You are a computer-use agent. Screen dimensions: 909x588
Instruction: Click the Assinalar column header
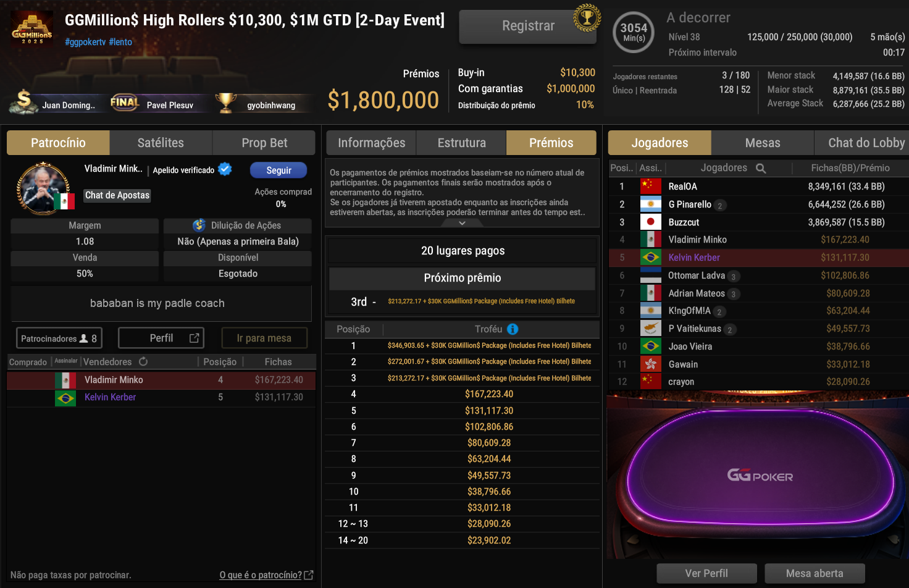(x=66, y=361)
